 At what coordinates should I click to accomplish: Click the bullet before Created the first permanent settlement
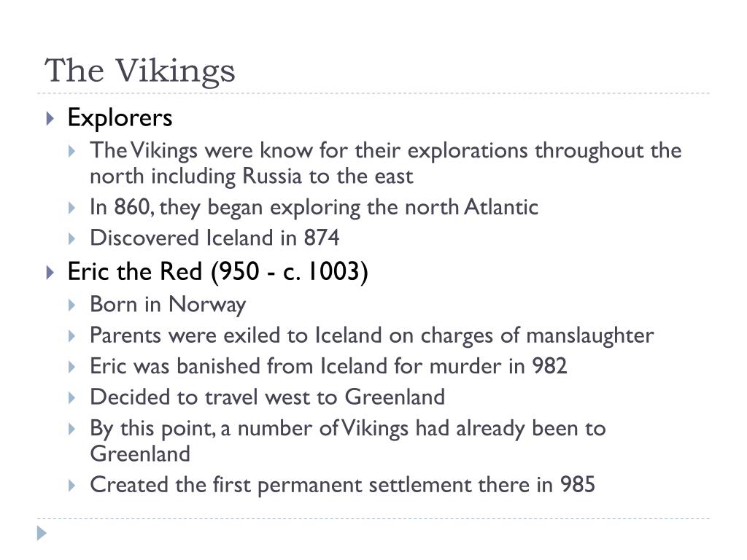[71, 486]
